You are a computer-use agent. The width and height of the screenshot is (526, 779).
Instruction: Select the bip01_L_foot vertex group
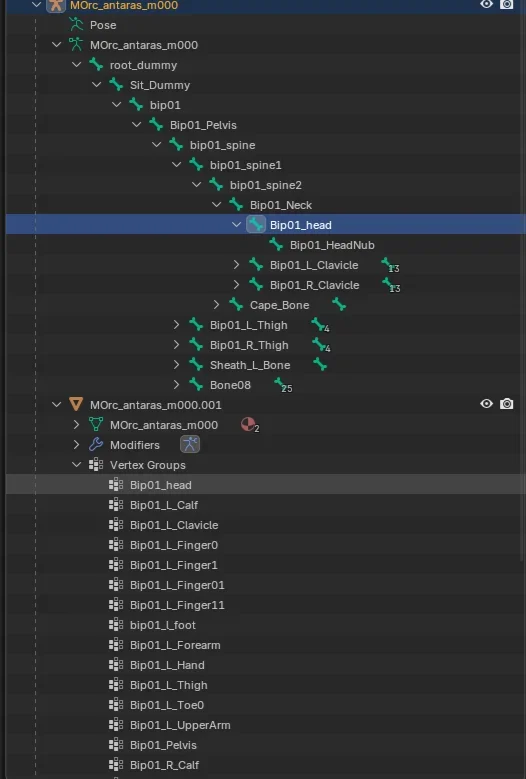pyautogui.click(x=163, y=625)
